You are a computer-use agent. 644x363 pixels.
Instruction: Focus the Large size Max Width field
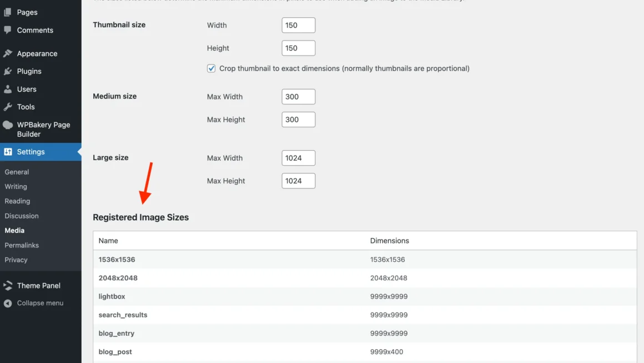[299, 158]
